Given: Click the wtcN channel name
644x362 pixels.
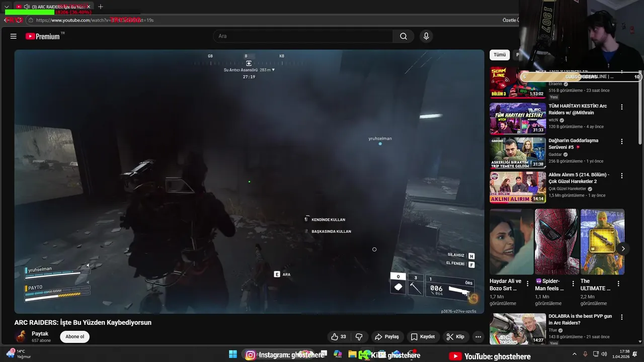Looking at the screenshot, I should tap(553, 120).
